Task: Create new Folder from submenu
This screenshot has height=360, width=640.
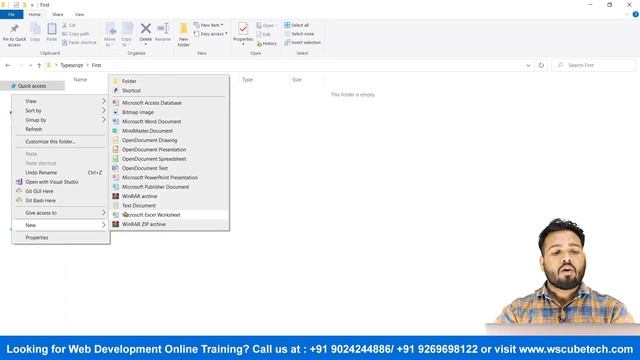Action: tap(169, 81)
